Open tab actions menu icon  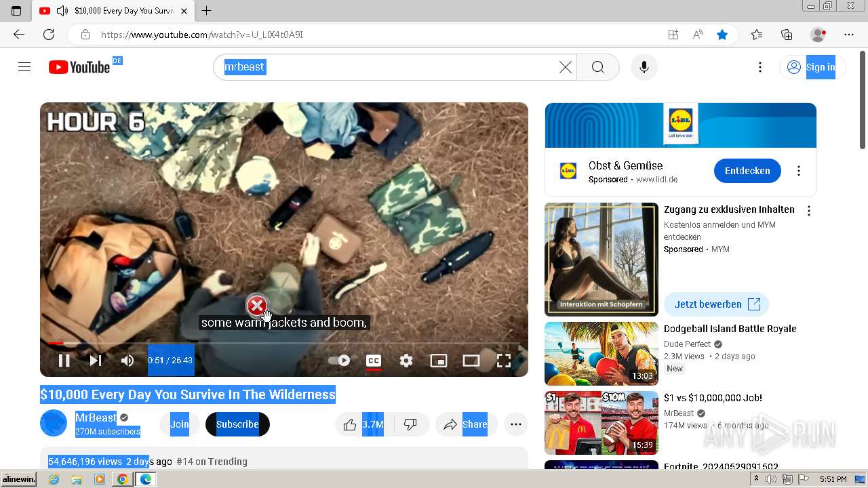(x=16, y=11)
